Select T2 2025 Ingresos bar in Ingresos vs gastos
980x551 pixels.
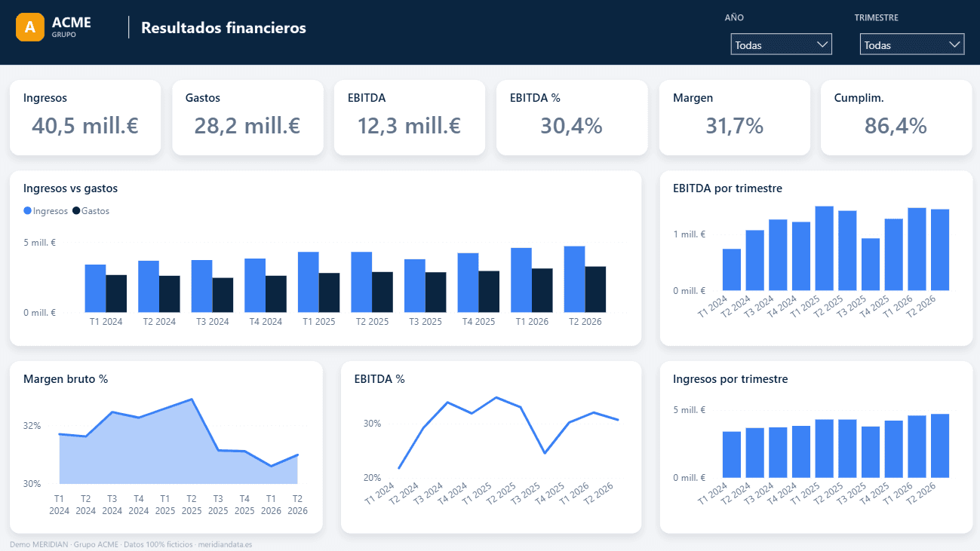pyautogui.click(x=361, y=282)
